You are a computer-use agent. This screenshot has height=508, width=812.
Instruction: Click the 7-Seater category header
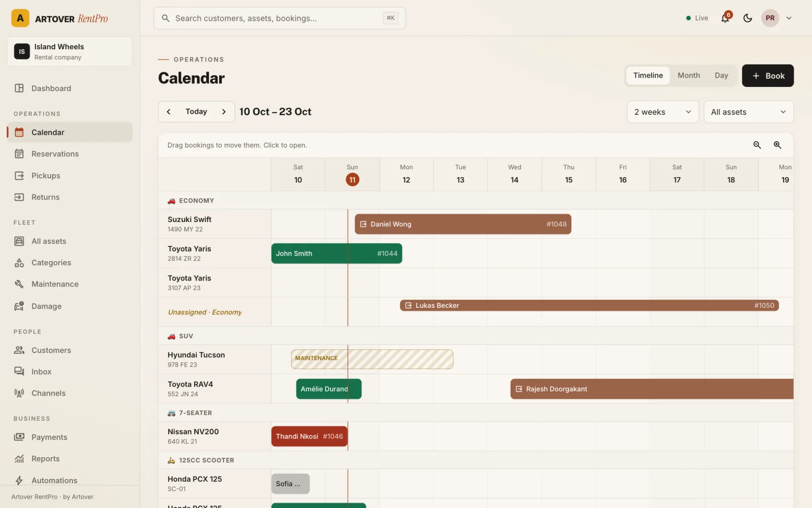tap(476, 413)
